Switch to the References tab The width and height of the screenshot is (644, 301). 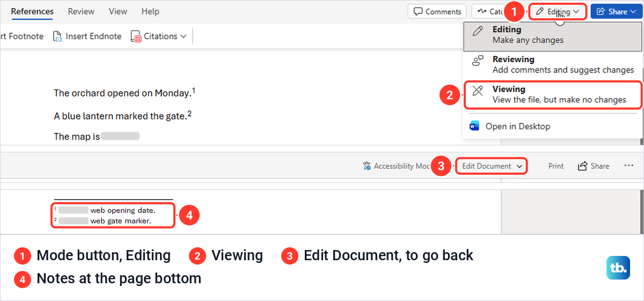(x=32, y=11)
